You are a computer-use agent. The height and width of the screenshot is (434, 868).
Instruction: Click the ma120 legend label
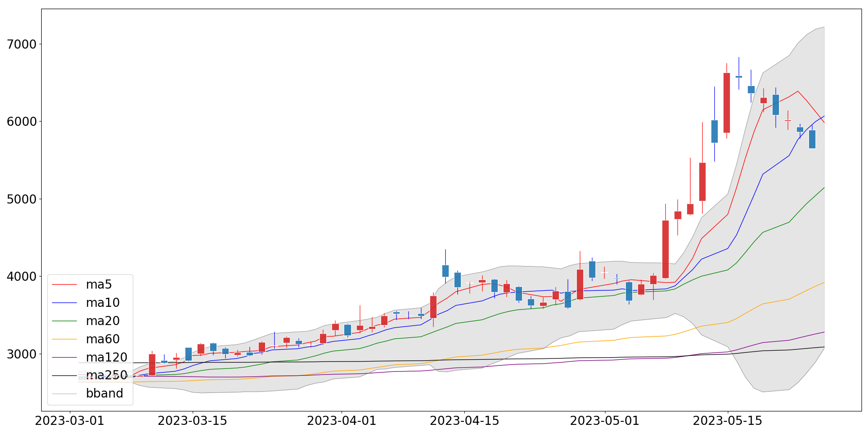(107, 358)
